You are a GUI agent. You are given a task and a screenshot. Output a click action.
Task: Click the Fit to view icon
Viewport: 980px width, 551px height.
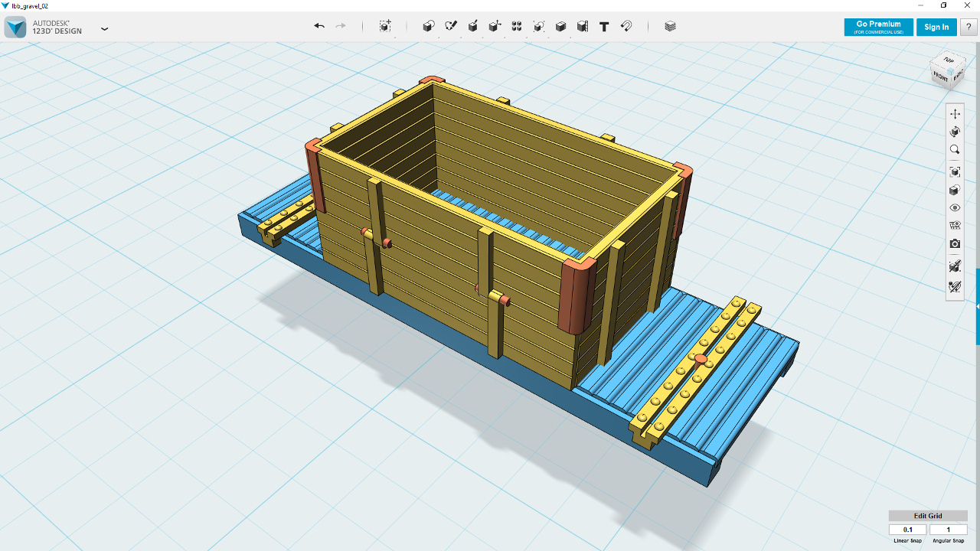955,171
